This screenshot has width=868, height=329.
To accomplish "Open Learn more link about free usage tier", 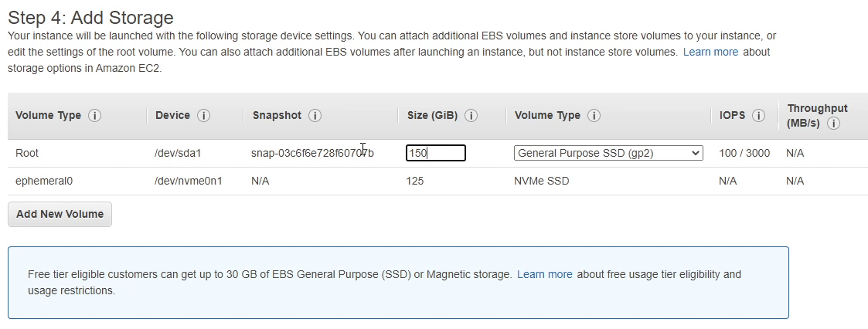I will point(544,274).
